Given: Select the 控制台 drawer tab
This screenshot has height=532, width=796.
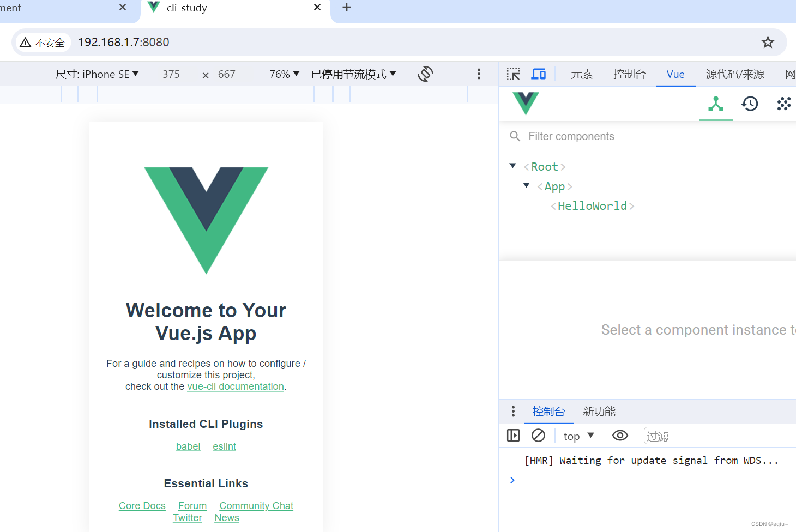Looking at the screenshot, I should [x=548, y=412].
